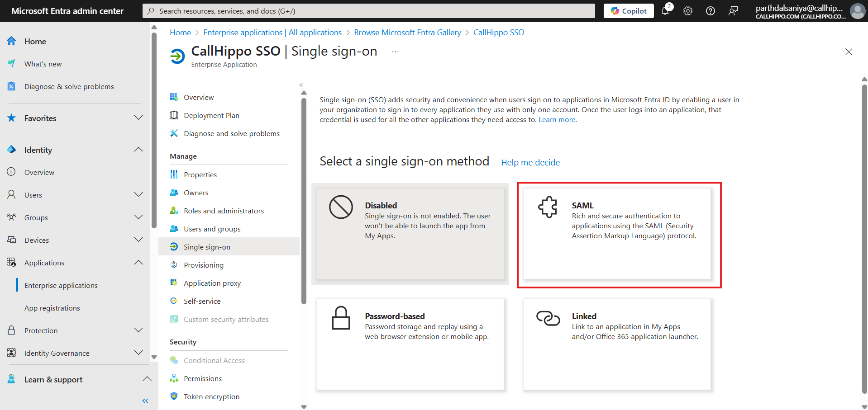The height and width of the screenshot is (410, 868).
Task: Open the feedback person icon
Action: [733, 11]
